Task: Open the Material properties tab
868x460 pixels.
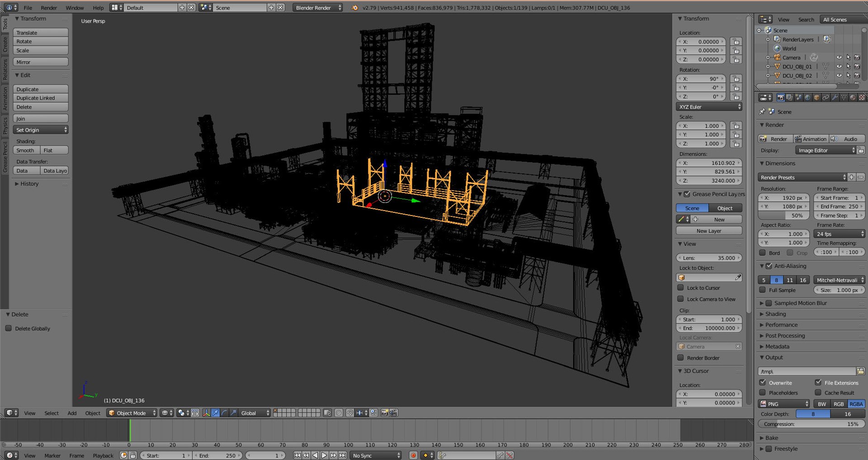Action: click(853, 98)
